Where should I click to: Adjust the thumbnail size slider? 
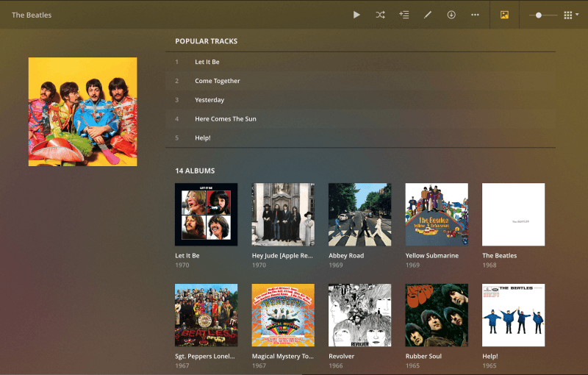[x=539, y=15]
